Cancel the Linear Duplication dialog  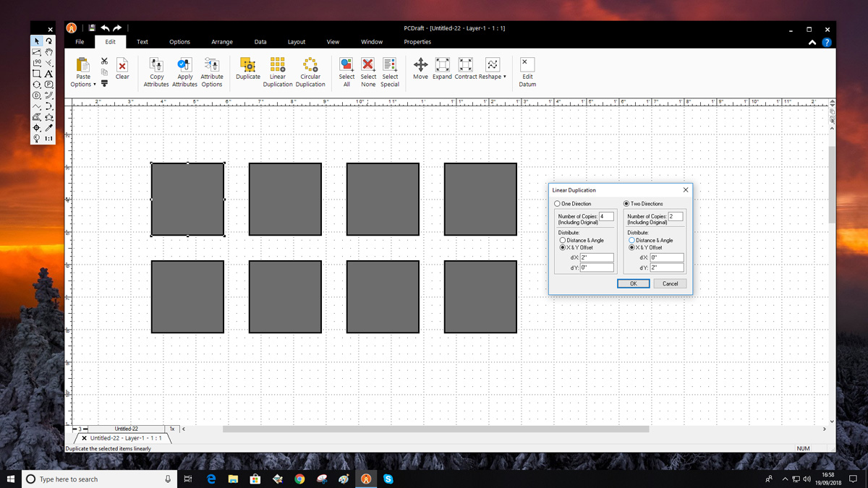tap(670, 283)
